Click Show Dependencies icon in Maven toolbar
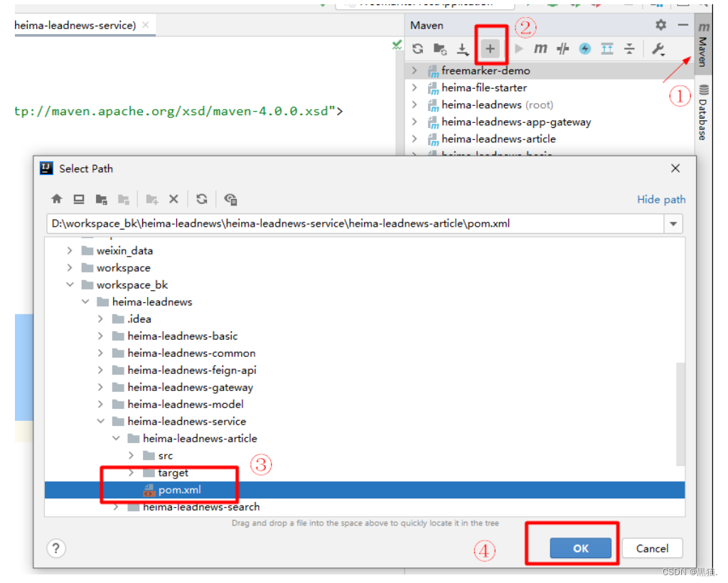The width and height of the screenshot is (728, 583). [607, 48]
